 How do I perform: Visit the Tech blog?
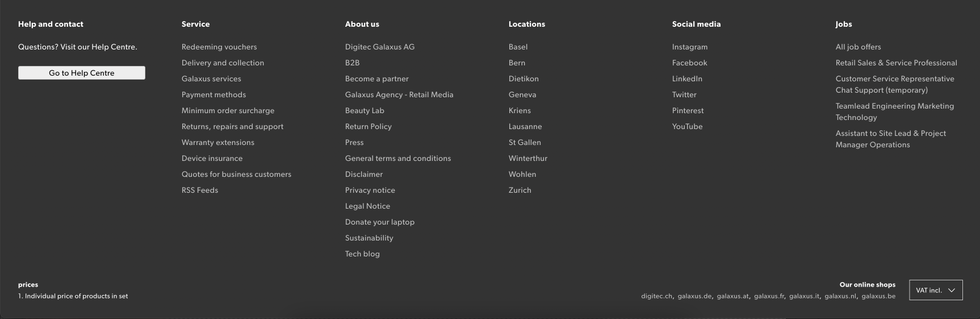point(362,254)
